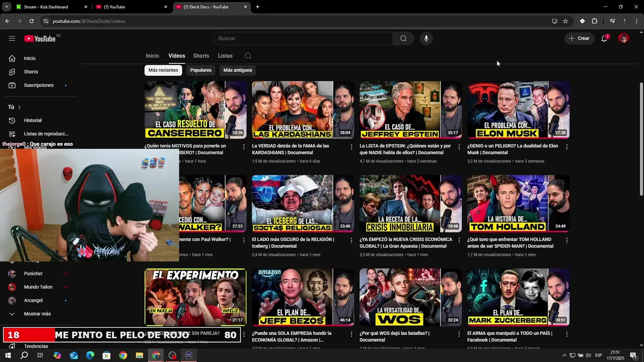Open Suscripciones in the sidebar
This screenshot has width=644, height=362.
tap(38, 85)
